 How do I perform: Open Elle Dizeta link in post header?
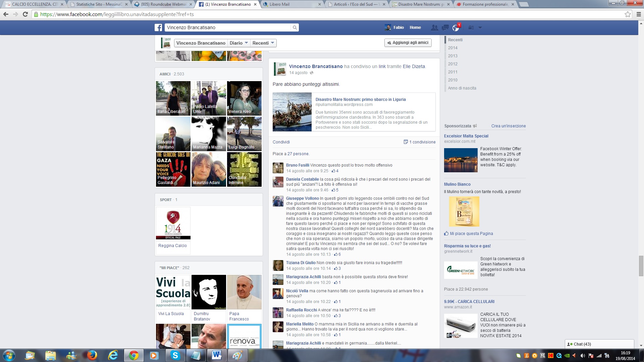[x=414, y=66]
